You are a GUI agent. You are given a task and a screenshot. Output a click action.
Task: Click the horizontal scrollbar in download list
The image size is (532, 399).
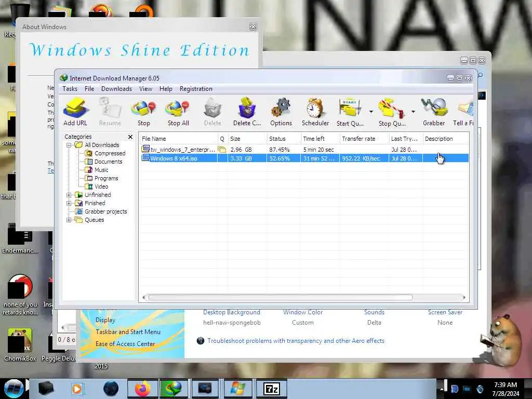[x=280, y=298]
